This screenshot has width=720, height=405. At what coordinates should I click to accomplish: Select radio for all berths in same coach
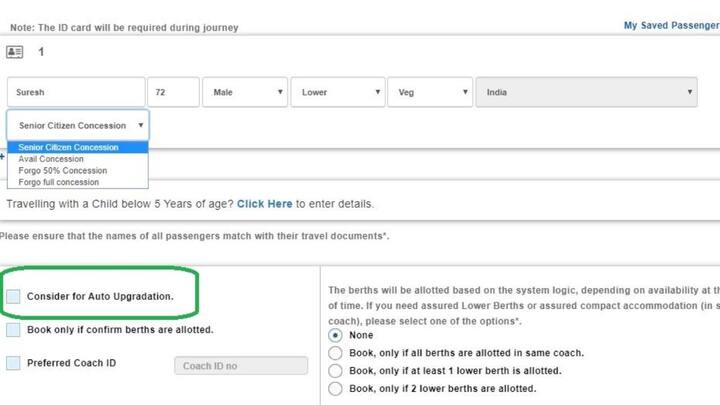(336, 353)
